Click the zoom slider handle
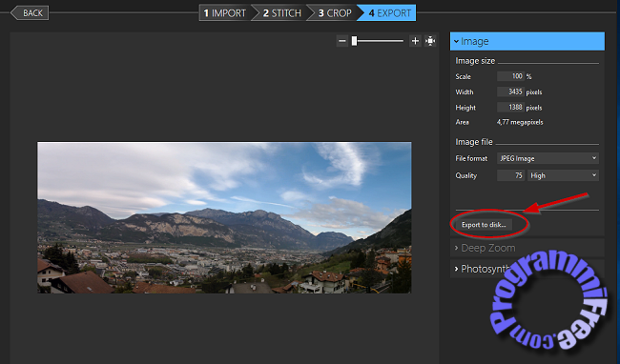 (354, 41)
